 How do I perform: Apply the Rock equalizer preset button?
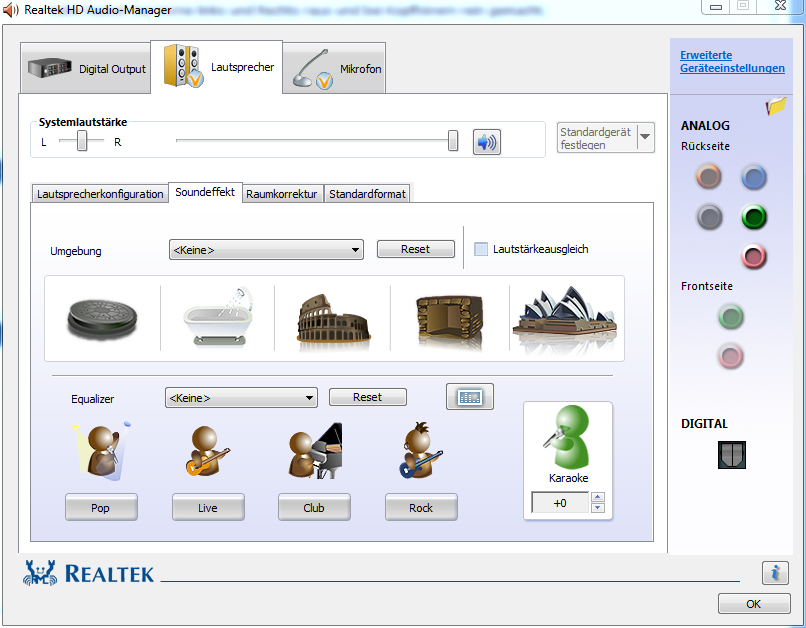pyautogui.click(x=421, y=507)
